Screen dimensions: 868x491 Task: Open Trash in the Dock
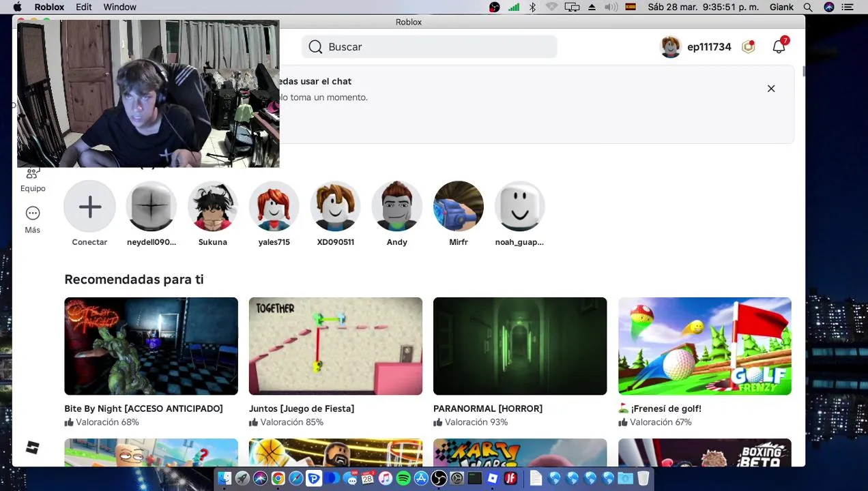(643, 478)
